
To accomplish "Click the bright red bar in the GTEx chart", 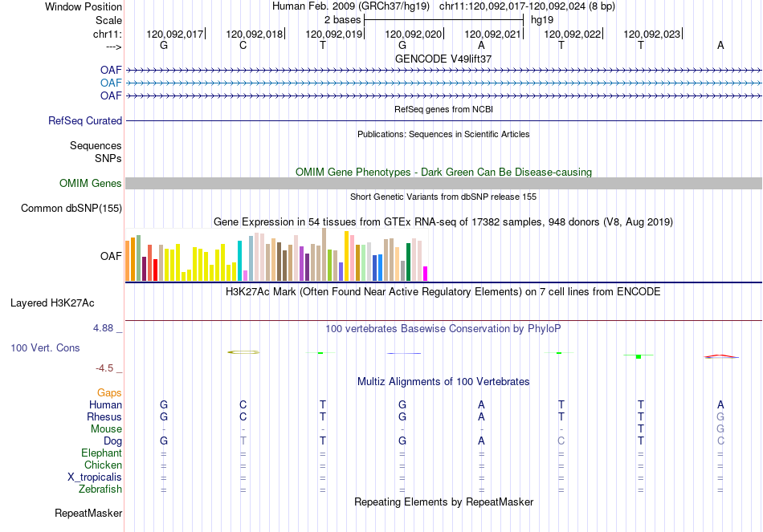I will click(155, 270).
